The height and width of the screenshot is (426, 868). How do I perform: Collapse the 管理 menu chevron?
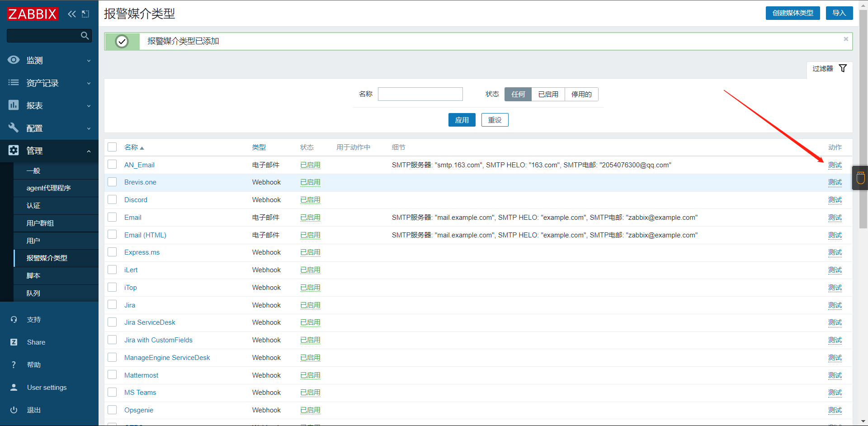(89, 151)
